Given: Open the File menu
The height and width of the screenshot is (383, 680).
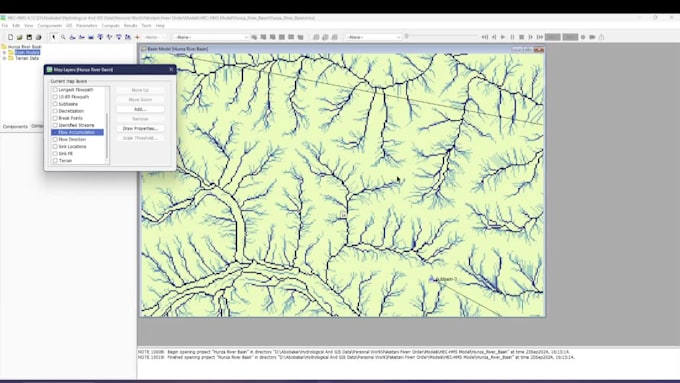Looking at the screenshot, I should [5, 26].
